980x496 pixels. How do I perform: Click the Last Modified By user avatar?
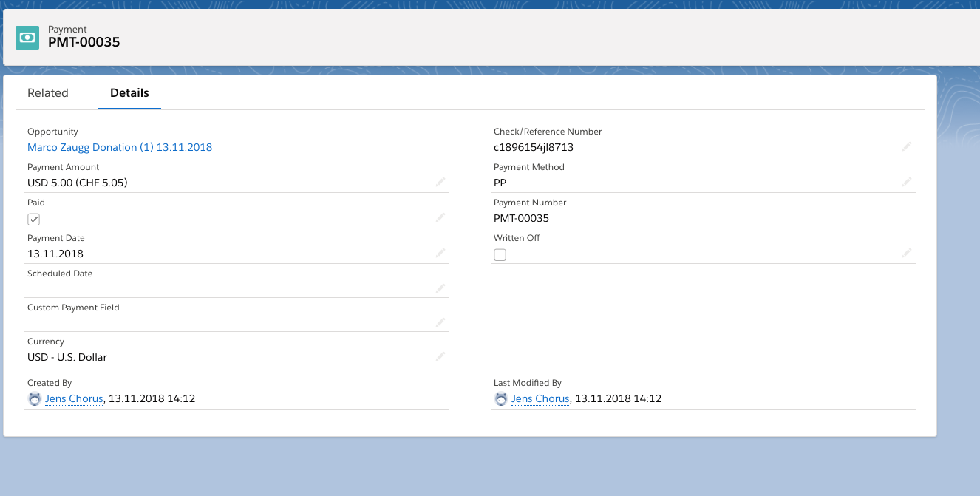[x=501, y=398]
